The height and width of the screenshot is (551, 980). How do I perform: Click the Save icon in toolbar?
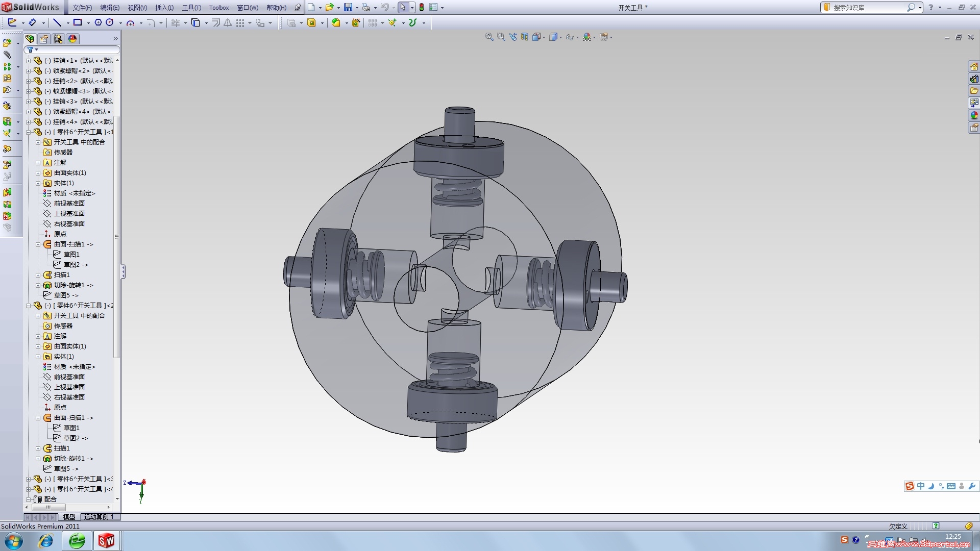(348, 7)
